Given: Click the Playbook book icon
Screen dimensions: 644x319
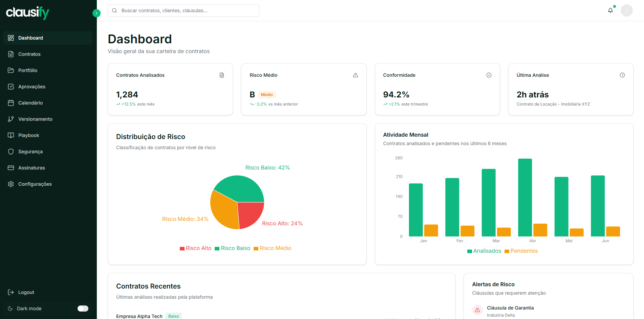Looking at the screenshot, I should 11,135.
